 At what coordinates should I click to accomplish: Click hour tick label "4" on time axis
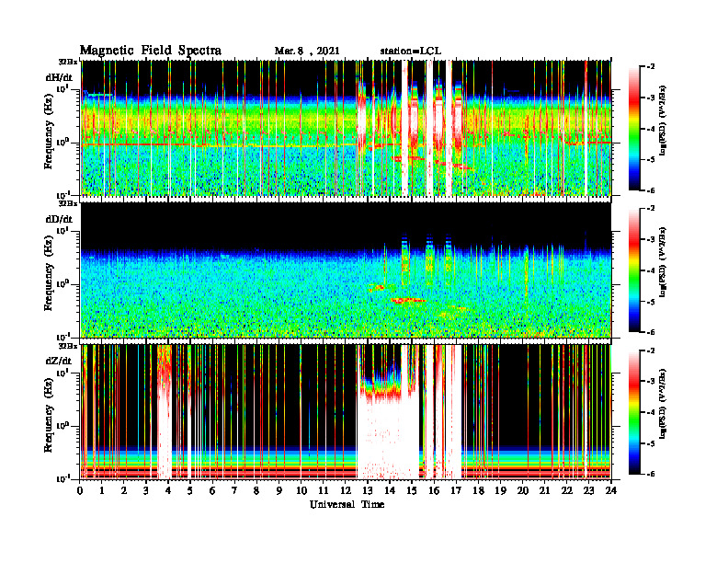(168, 490)
